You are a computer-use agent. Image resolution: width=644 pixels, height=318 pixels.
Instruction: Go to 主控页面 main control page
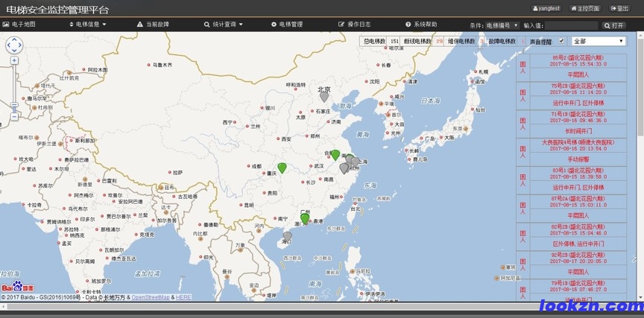point(585,8)
